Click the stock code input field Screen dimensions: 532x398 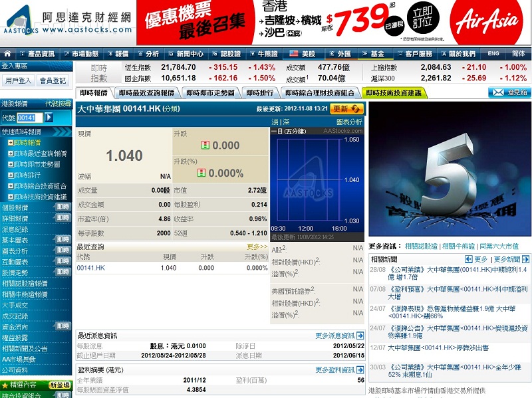30,118
